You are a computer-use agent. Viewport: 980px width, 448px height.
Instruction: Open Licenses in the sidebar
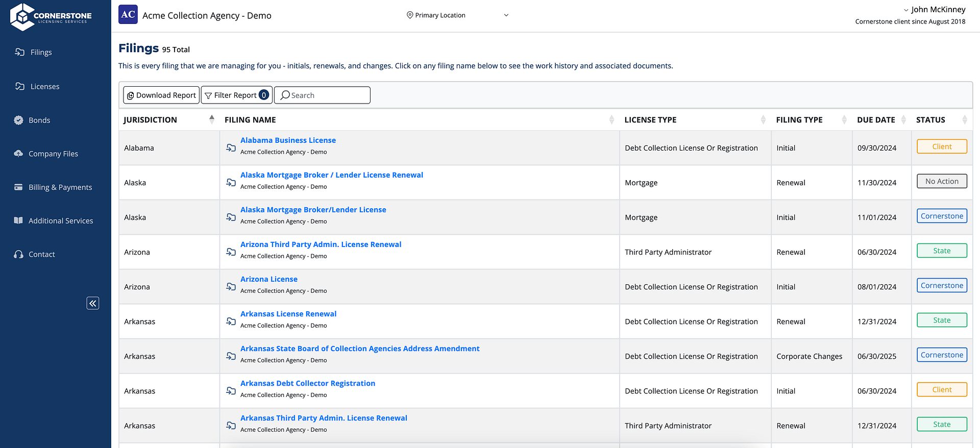tap(37, 86)
